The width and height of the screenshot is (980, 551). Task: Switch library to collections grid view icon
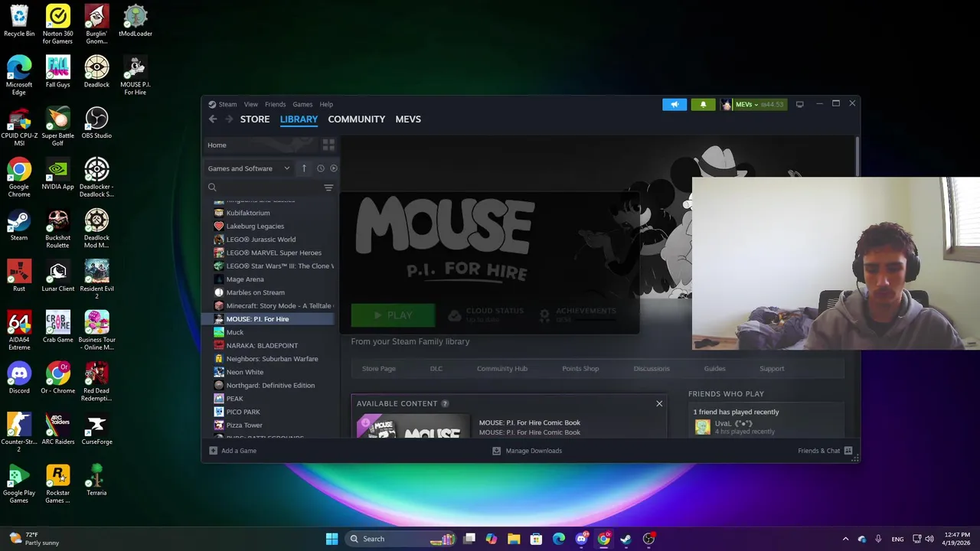(328, 145)
